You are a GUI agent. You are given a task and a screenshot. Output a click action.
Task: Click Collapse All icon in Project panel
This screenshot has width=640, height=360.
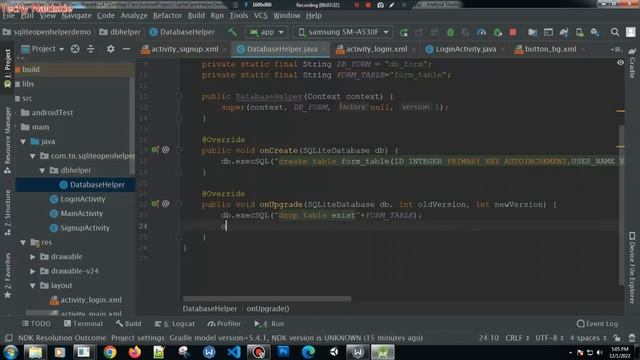[x=91, y=49]
